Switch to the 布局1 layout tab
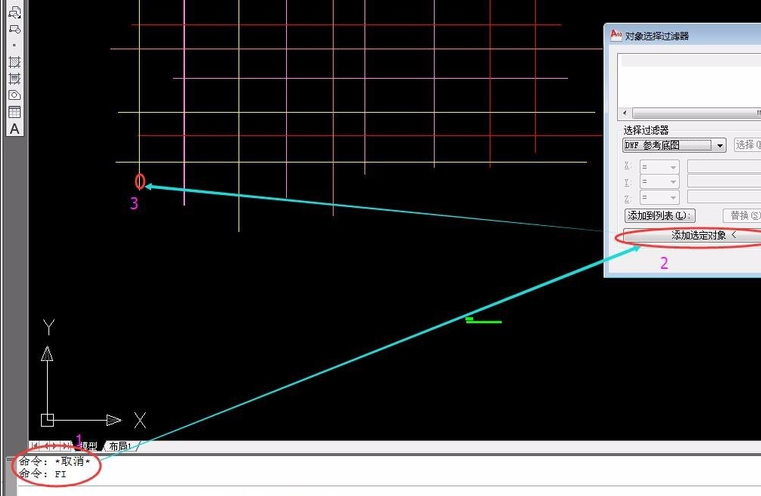The width and height of the screenshot is (761, 496). (x=119, y=446)
